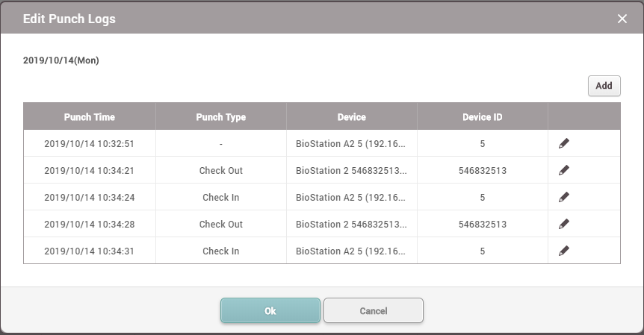Click the Punch Time column header

[90, 117]
